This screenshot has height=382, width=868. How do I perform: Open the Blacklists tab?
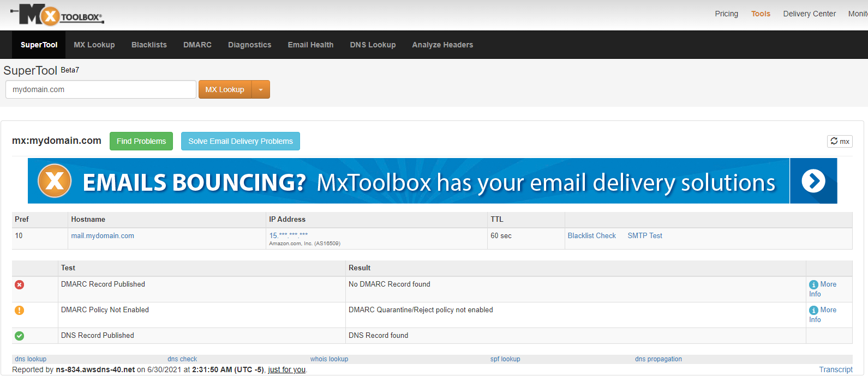pyautogui.click(x=149, y=45)
